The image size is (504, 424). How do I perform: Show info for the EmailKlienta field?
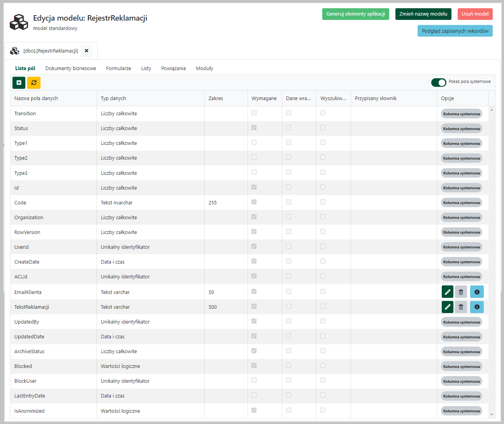pyautogui.click(x=477, y=292)
